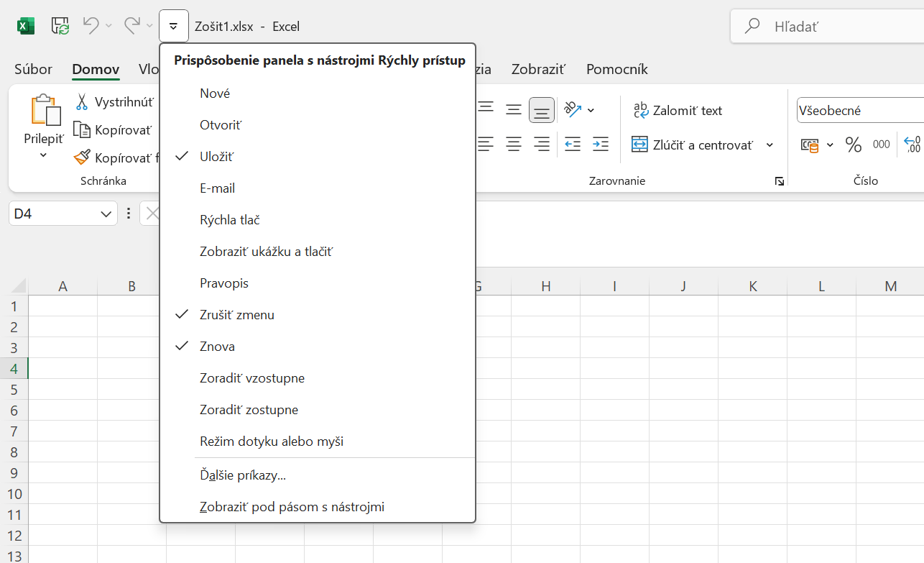Image resolution: width=924 pixels, height=563 pixels.
Task: Click the select-all corner triangle
Action: 17,285
